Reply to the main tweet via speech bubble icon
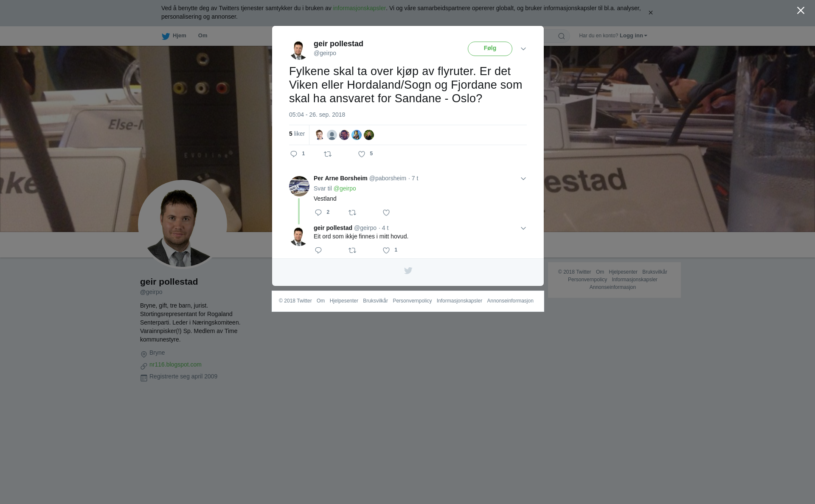 pos(294,154)
